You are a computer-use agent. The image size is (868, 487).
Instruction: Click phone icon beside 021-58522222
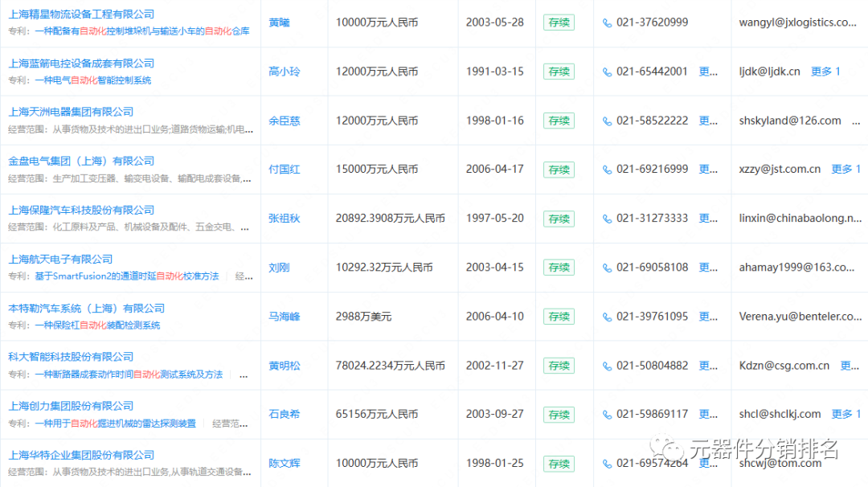tap(608, 121)
